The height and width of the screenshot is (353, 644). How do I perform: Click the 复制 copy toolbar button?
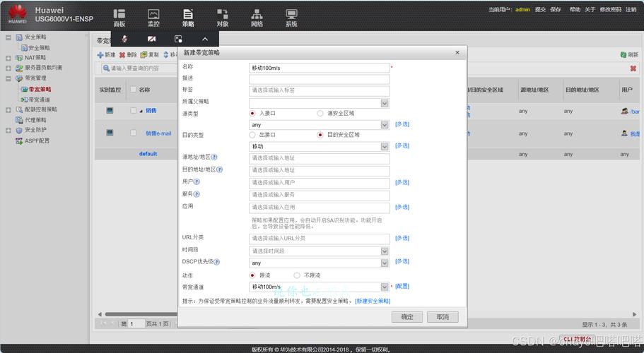tap(149, 54)
